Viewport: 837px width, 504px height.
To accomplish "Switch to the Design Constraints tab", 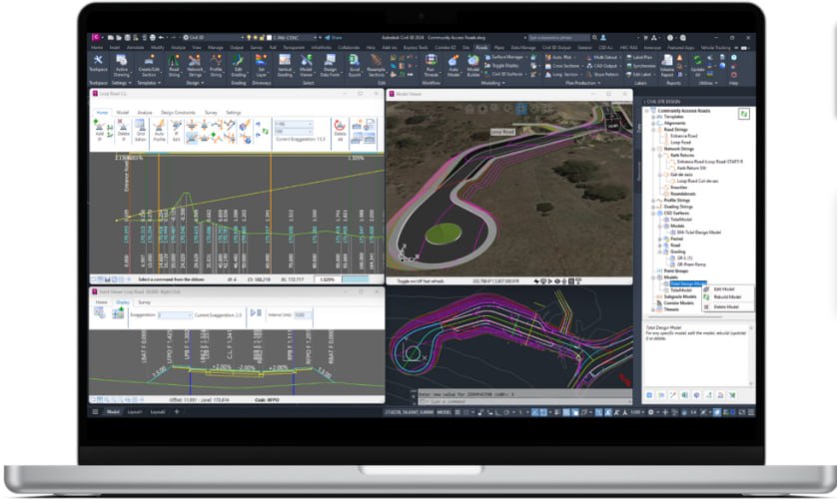I will coord(178,113).
